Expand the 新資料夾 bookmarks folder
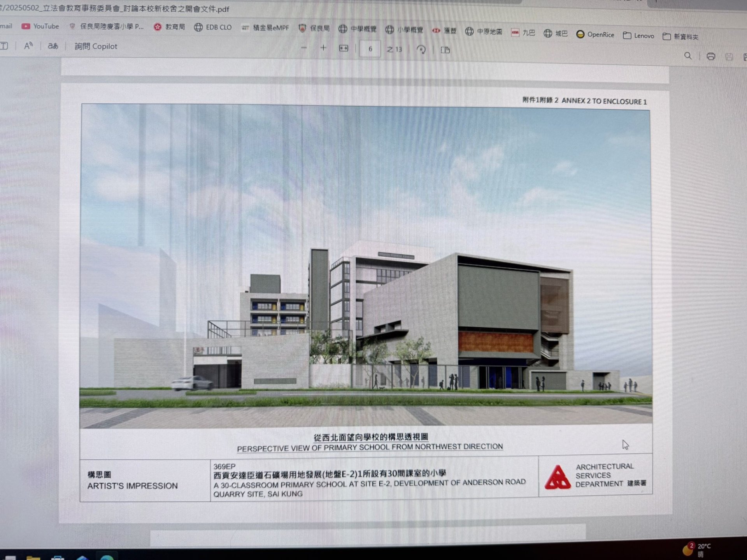The image size is (747, 560). click(680, 37)
